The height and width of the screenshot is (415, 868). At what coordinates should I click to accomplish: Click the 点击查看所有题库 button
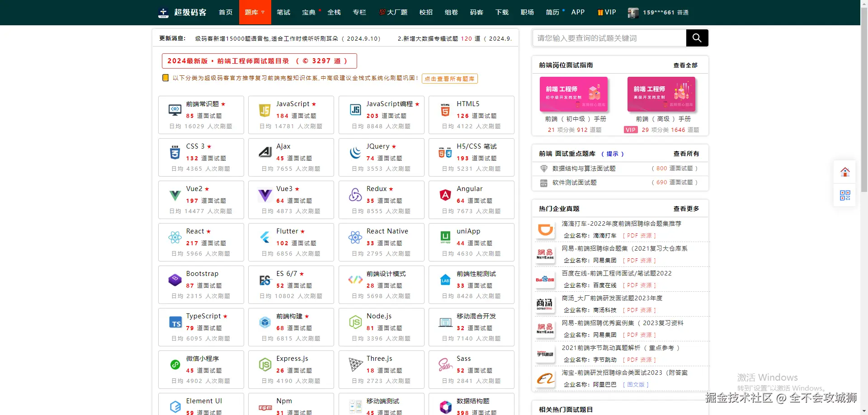tap(449, 79)
